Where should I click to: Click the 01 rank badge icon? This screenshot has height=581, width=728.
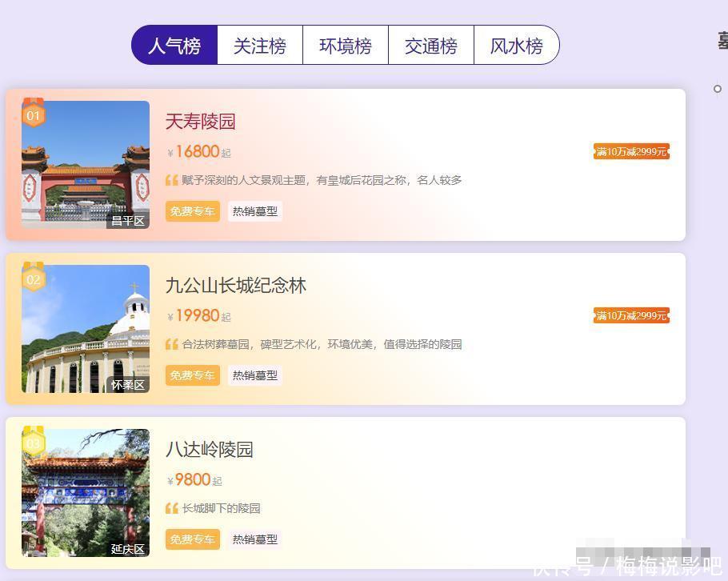33,114
